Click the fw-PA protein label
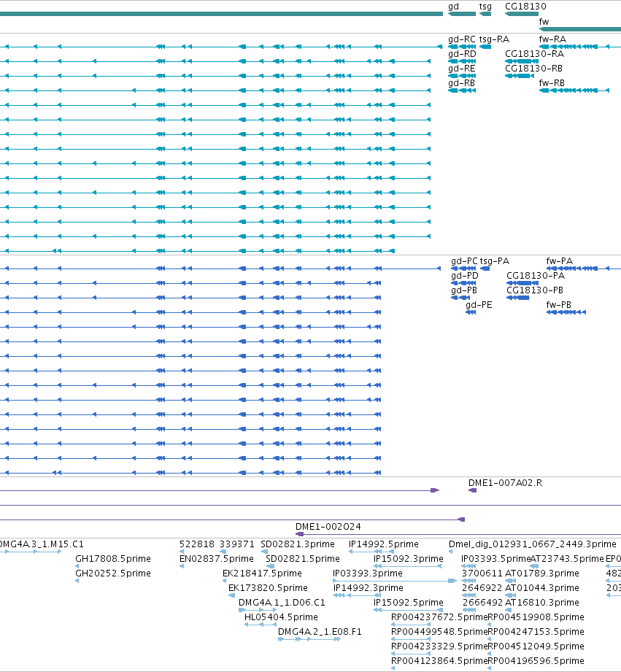Viewport: 621px width, 672px height. pyautogui.click(x=560, y=261)
